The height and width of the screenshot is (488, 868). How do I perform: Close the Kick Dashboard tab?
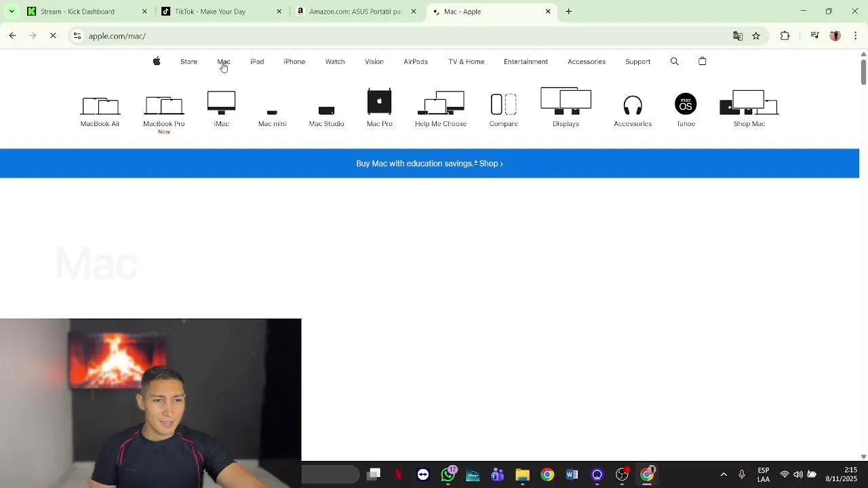[x=144, y=12]
